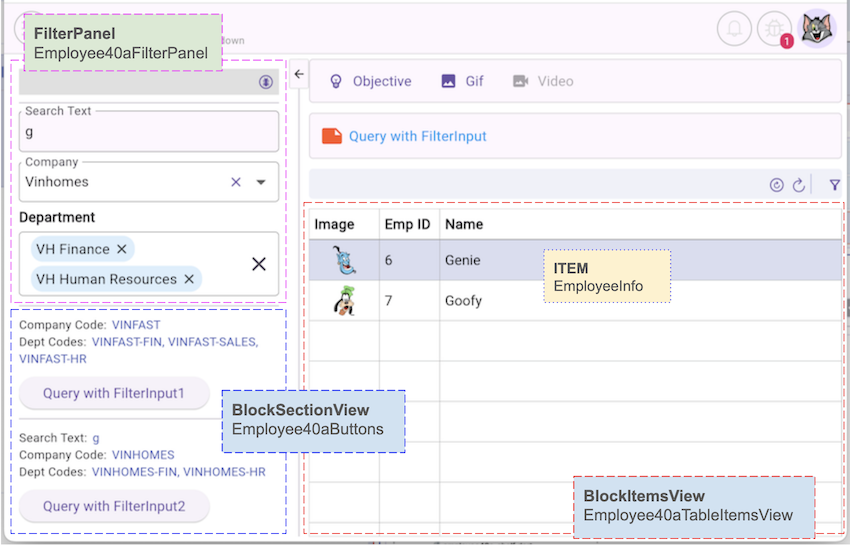850x545 pixels.
Task: Collapse the filter panel with left arrow
Action: coord(298,74)
